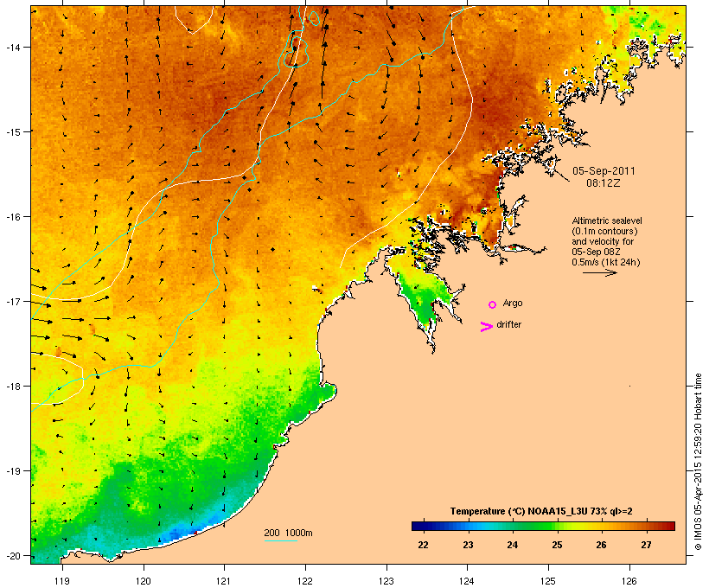Select the '05-Sep-2011' date label
Viewport: 709px width, 588px height.
pyautogui.click(x=604, y=171)
